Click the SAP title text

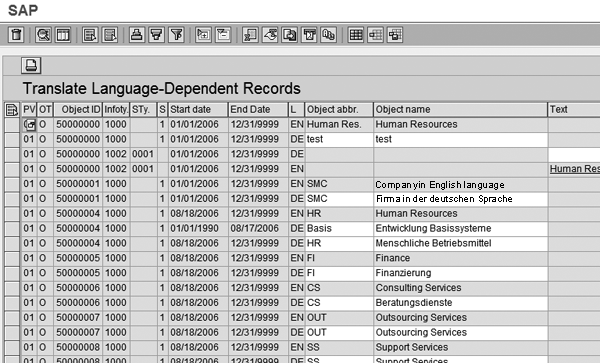point(23,10)
